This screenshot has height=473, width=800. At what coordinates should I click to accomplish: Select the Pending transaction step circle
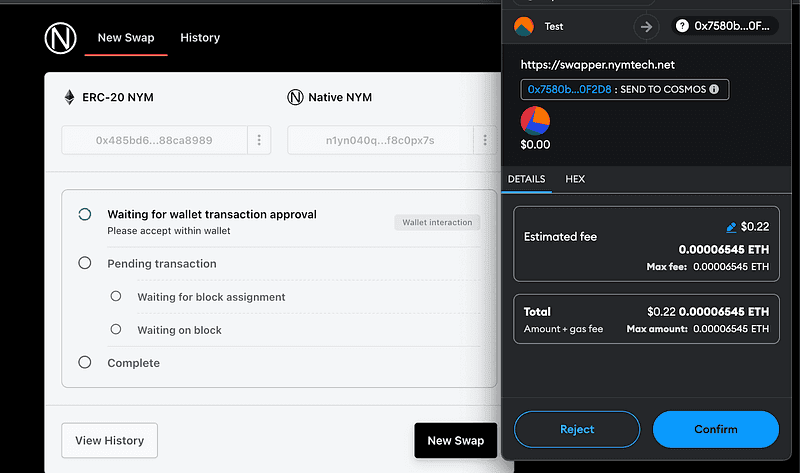click(85, 263)
